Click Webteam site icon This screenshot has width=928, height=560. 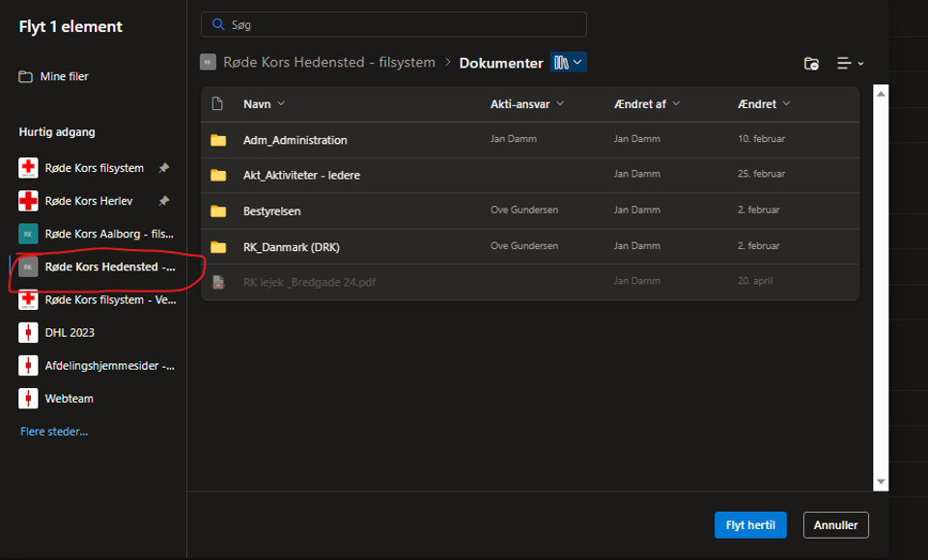tap(28, 399)
